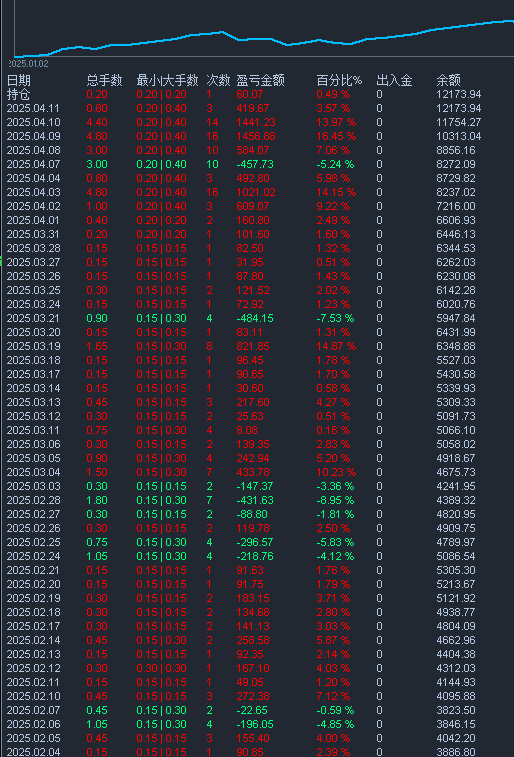
Task: Click the 最小大手数 column header
Action: (x=167, y=80)
